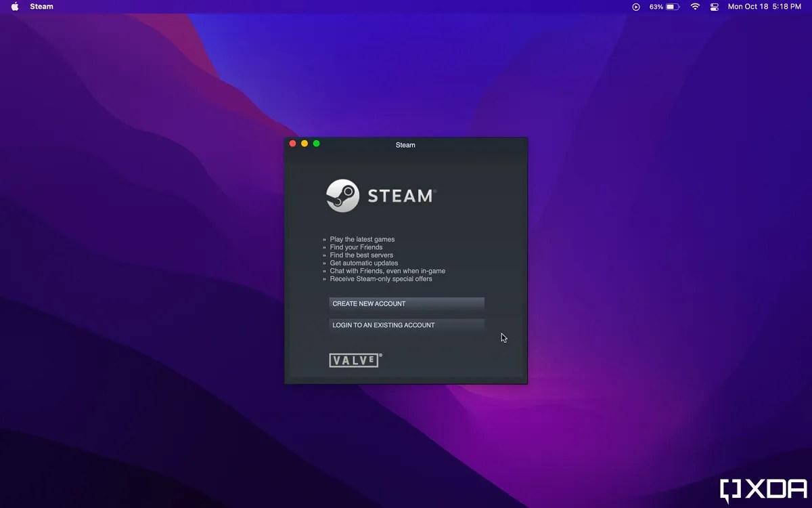Click 'Receive Steam-only special offers' text
Viewport: 812px width, 508px height.
tap(381, 279)
